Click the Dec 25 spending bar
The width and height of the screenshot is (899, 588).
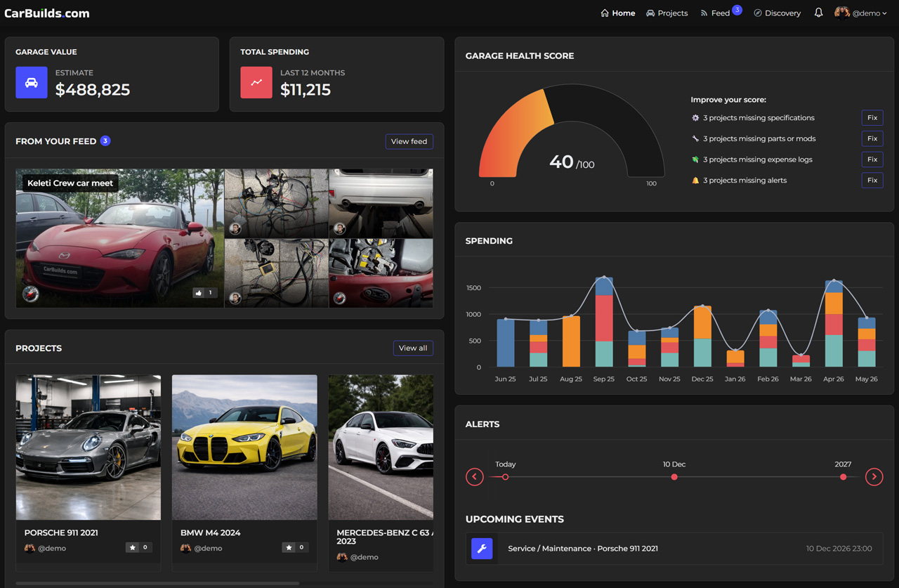coord(702,337)
